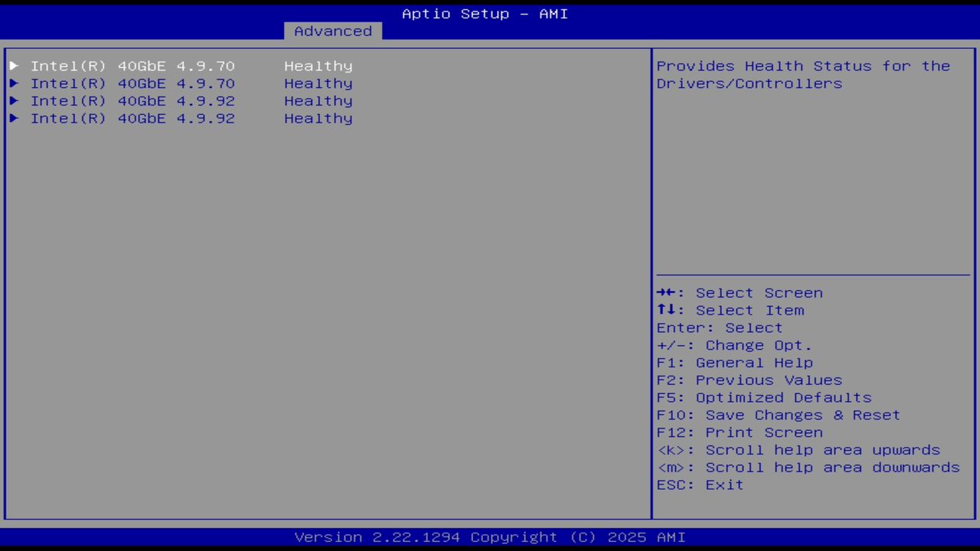Click the Enter: Select help entry
Viewport: 980px width, 551px height.
point(719,328)
